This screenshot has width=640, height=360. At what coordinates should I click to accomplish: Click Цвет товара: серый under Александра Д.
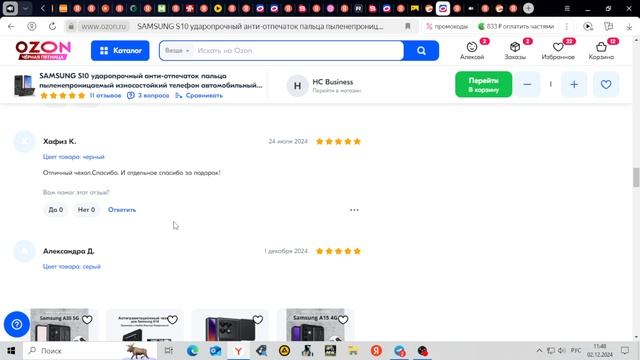(72, 267)
